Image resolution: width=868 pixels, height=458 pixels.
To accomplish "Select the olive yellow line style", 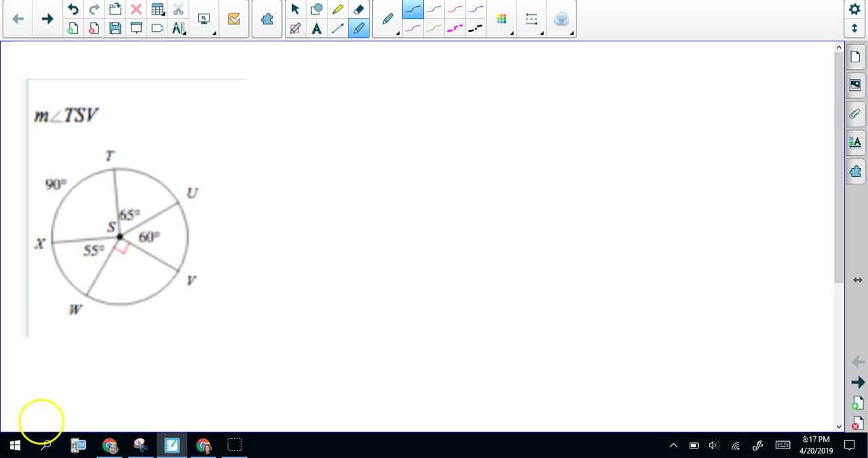I will [x=434, y=28].
